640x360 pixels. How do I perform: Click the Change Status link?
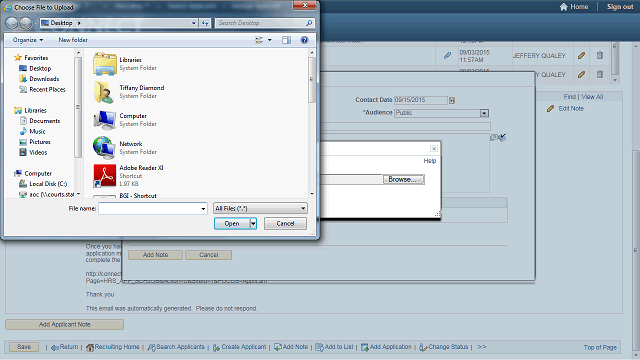tap(448, 347)
